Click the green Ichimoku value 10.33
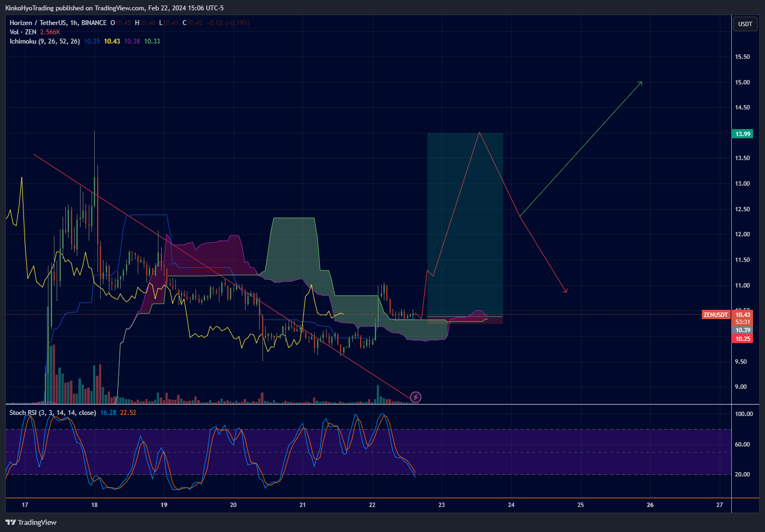The width and height of the screenshot is (765, 532). tap(152, 41)
